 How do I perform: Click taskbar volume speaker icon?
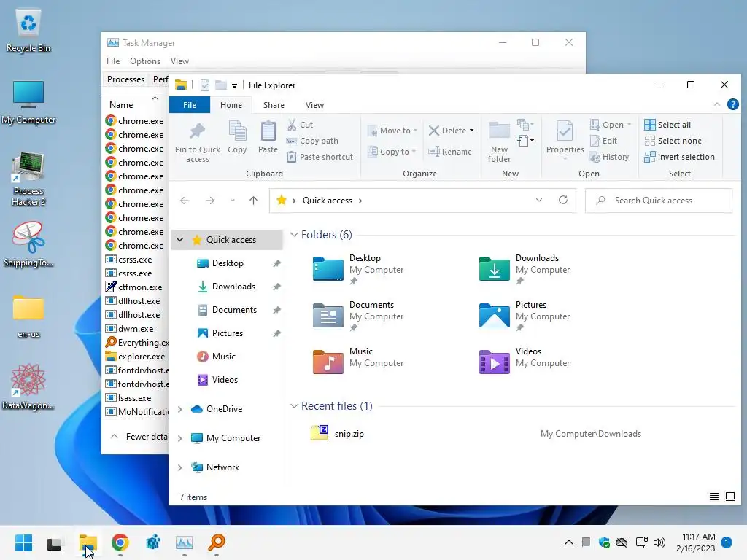tap(659, 542)
